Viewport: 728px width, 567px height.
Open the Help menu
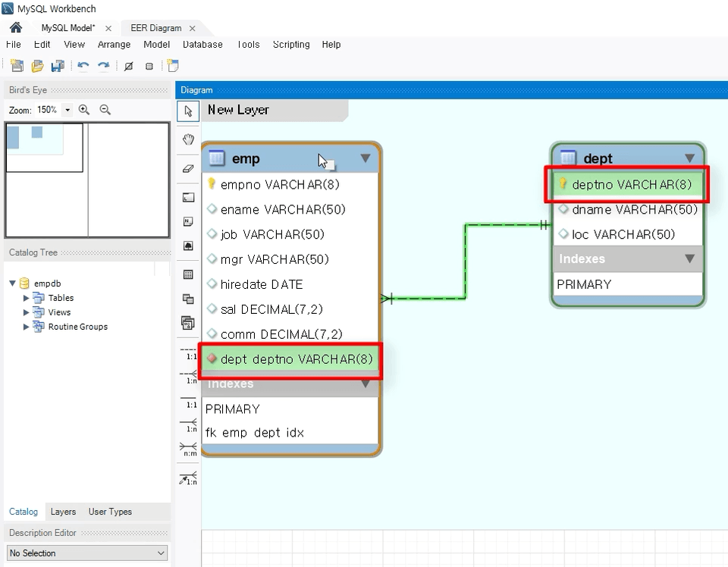[331, 45]
